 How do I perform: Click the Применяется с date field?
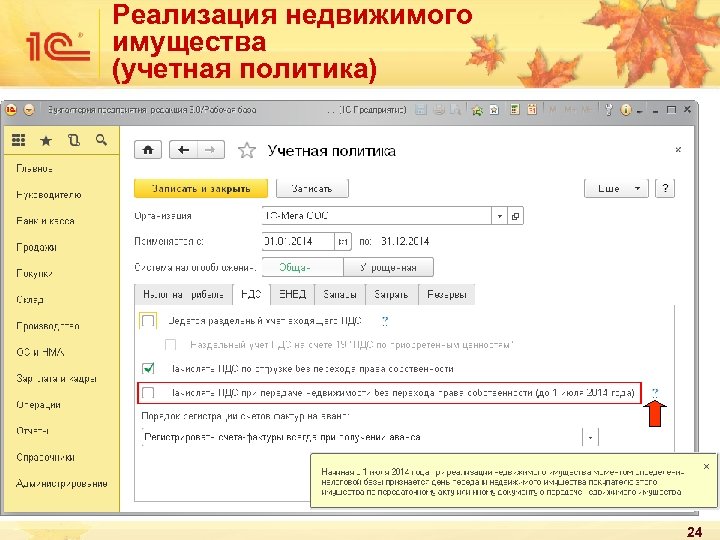(x=298, y=242)
